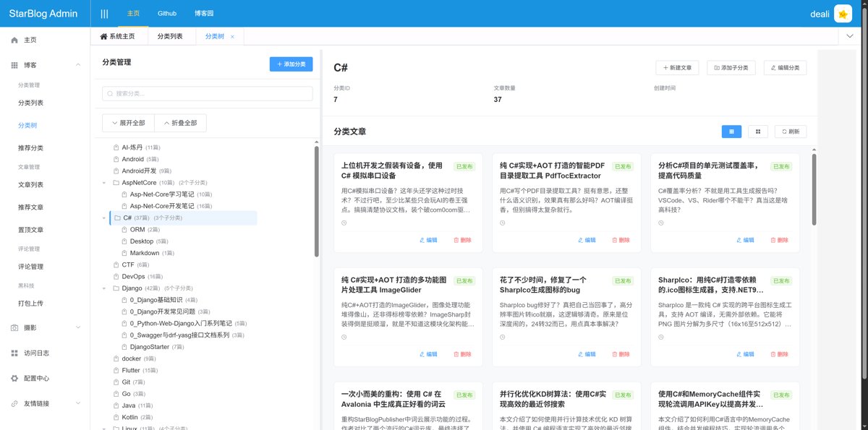Switch to the three-column grid view
The image size is (868, 430).
tap(731, 132)
